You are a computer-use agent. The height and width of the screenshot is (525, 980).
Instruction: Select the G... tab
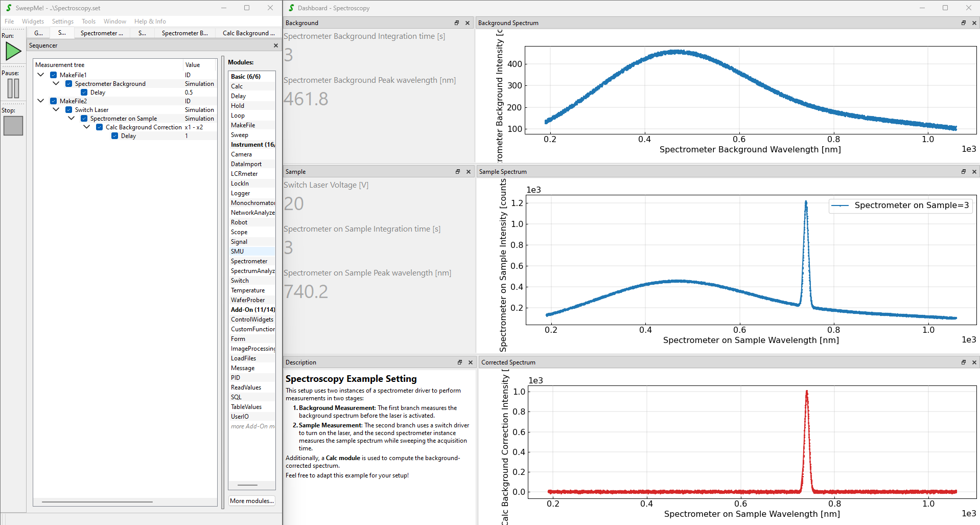point(38,33)
